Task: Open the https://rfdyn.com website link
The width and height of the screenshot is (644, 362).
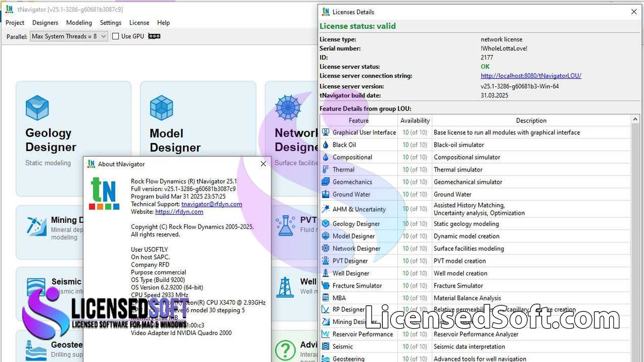Action: [179, 212]
